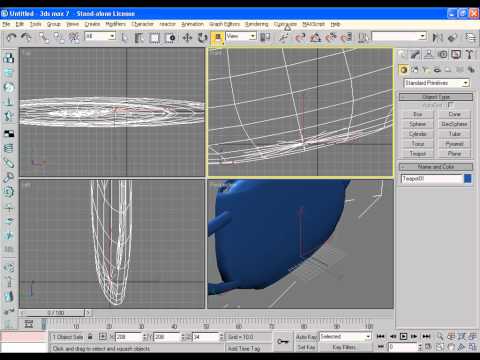The width and height of the screenshot is (480, 360).
Task: Open the Animation menu
Action: point(192,24)
